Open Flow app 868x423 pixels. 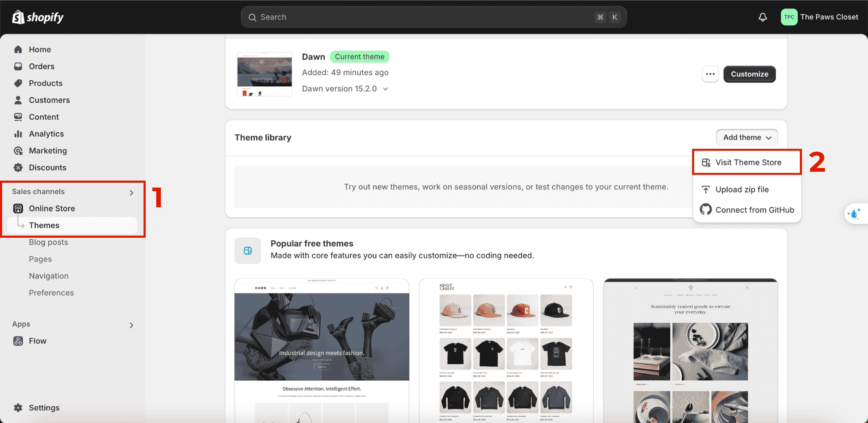pos(38,341)
